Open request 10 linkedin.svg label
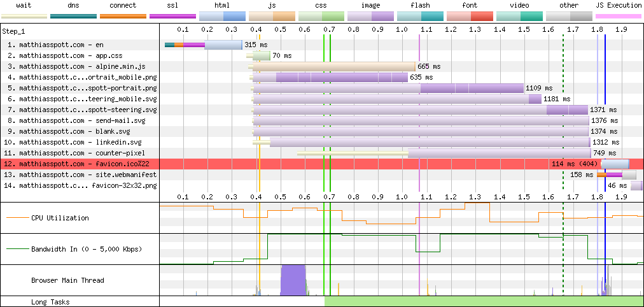 (73, 142)
